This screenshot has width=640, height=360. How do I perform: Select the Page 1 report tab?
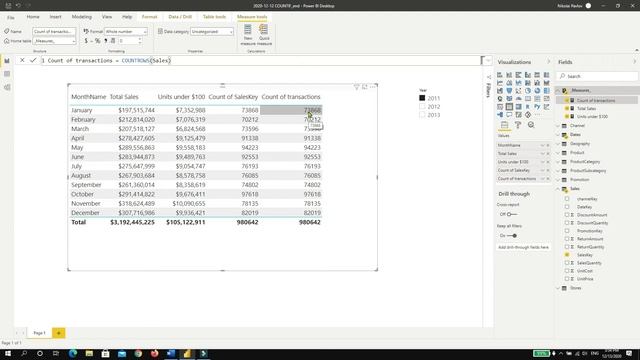(x=40, y=333)
